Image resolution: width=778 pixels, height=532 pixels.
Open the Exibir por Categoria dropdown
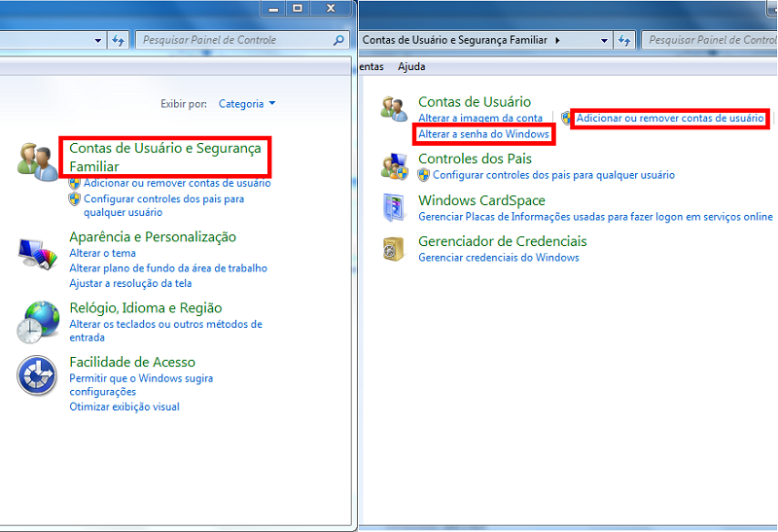point(247,104)
